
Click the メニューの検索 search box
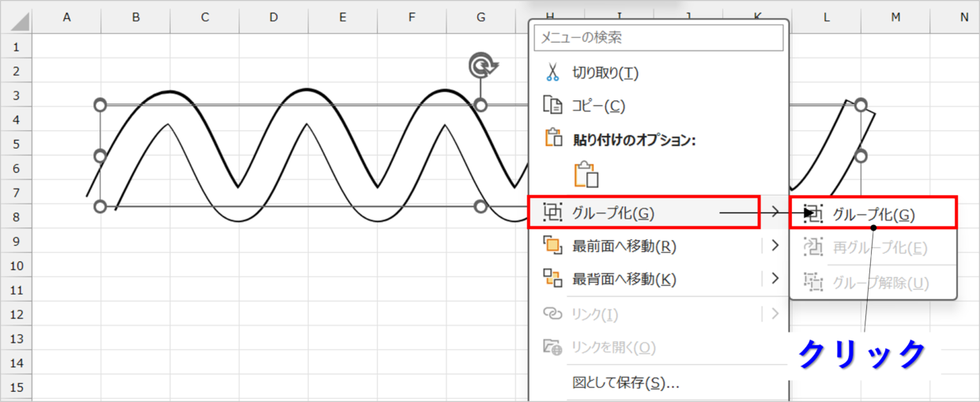click(x=659, y=36)
